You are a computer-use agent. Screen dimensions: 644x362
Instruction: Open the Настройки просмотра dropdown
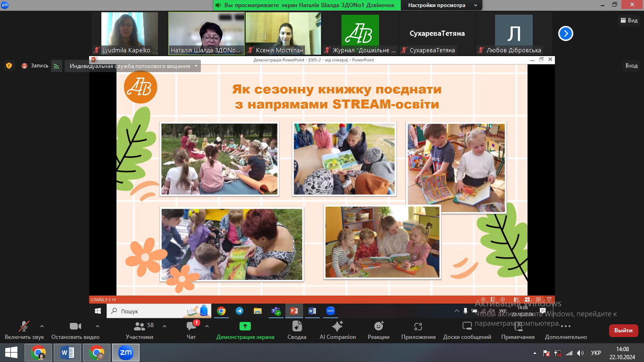(441, 5)
